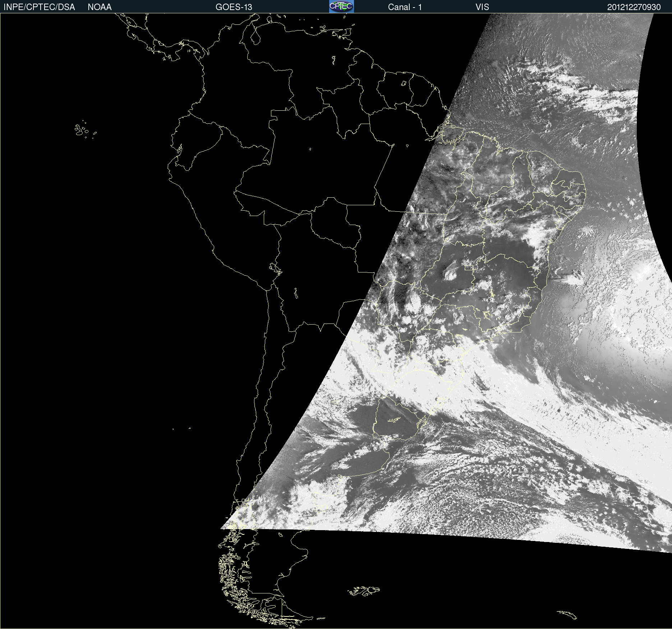Click the timestamp 201212270930
Viewport: 672px width, 629px height.
(x=634, y=7)
